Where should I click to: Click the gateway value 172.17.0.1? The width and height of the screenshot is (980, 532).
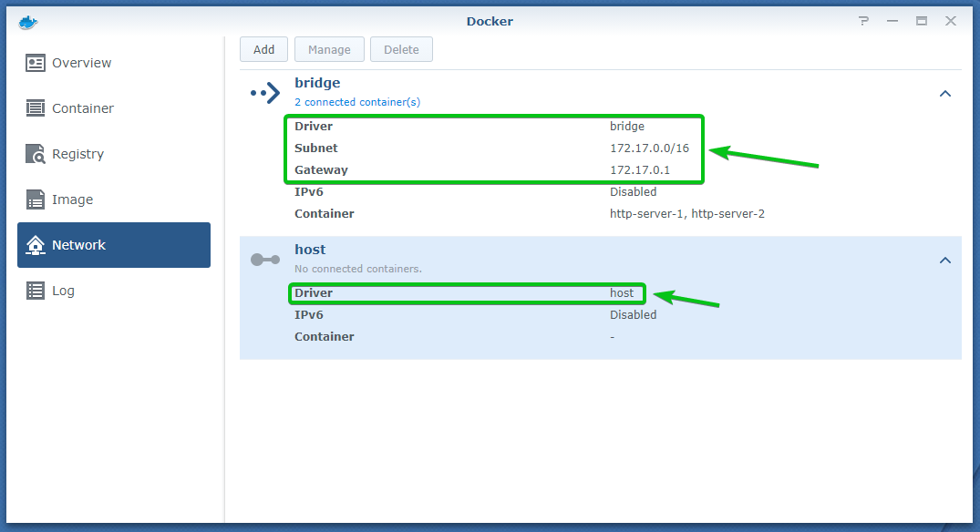(x=640, y=169)
